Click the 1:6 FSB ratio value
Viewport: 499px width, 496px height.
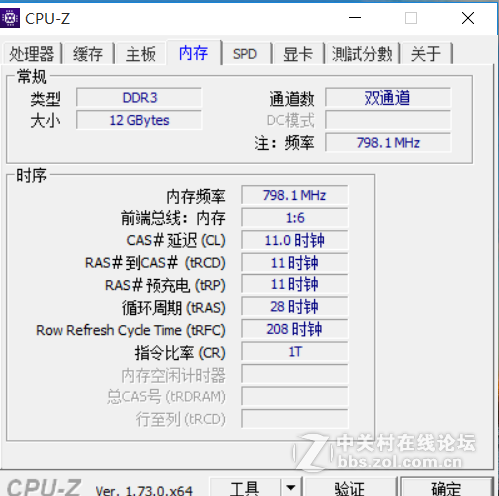[295, 218]
